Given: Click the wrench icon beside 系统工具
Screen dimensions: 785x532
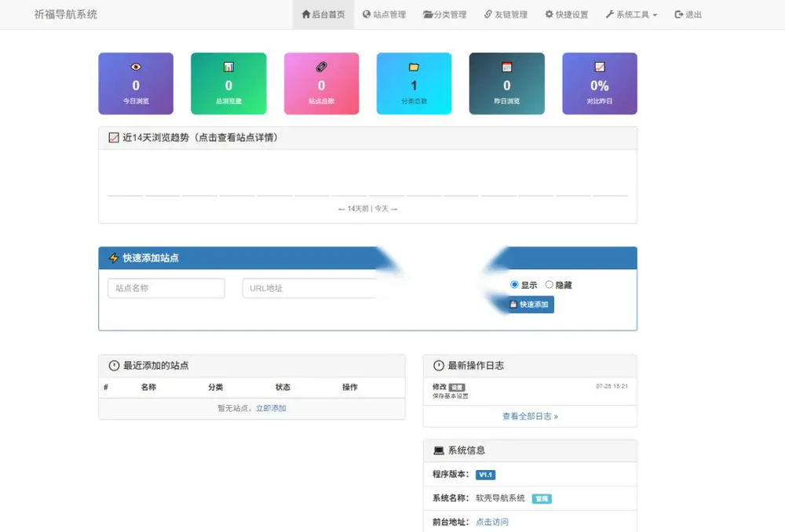Looking at the screenshot, I should click(x=610, y=14).
